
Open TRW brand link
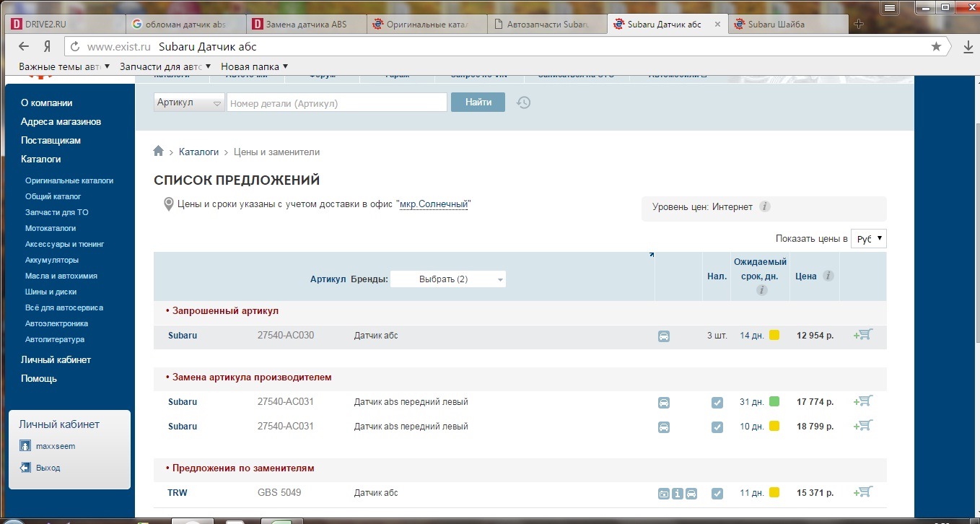point(178,493)
